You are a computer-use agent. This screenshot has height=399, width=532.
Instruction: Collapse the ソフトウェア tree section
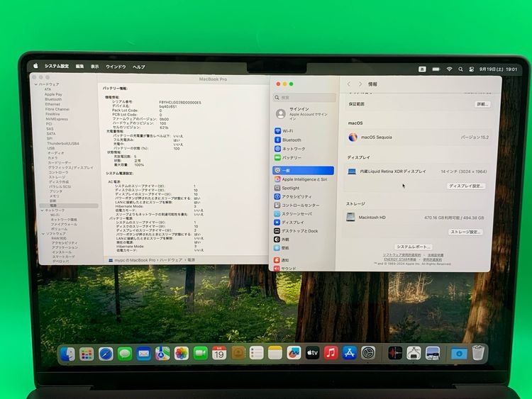pyautogui.click(x=43, y=234)
